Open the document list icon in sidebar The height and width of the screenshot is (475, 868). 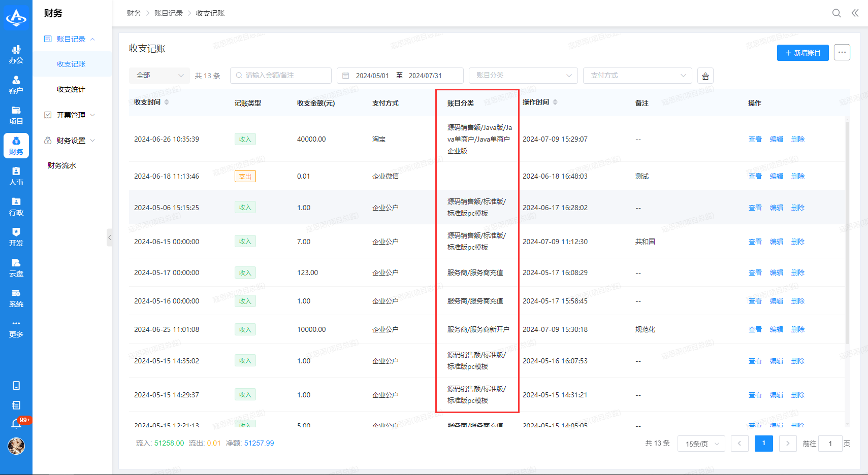(x=16, y=405)
